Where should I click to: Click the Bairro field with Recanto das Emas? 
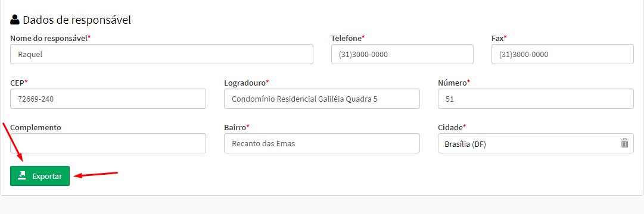click(322, 143)
